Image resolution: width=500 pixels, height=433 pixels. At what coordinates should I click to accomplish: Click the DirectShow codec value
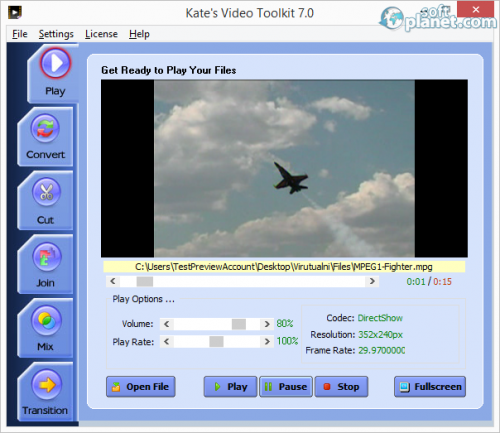(x=380, y=318)
